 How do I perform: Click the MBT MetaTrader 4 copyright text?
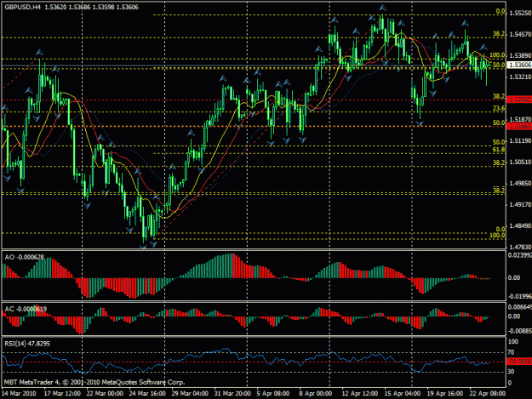94,382
